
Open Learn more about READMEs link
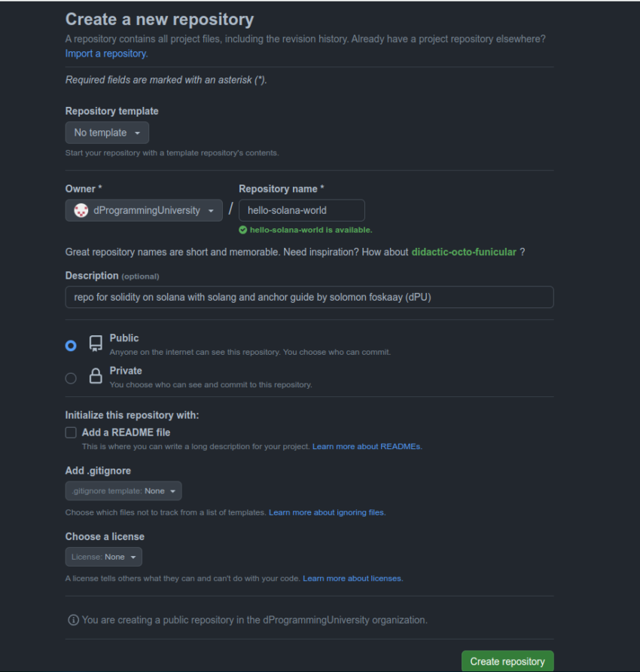366,446
